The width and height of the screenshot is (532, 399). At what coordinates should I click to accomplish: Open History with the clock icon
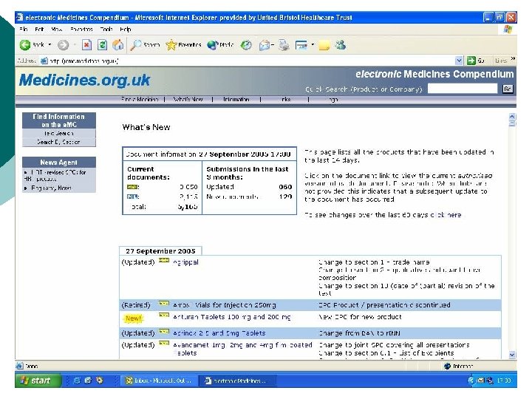[246, 45]
